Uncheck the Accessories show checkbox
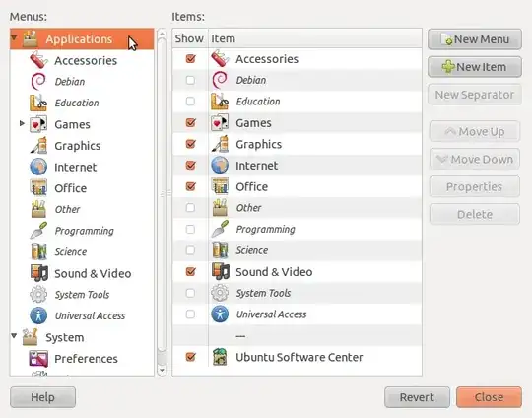The image size is (532, 418). tap(191, 59)
